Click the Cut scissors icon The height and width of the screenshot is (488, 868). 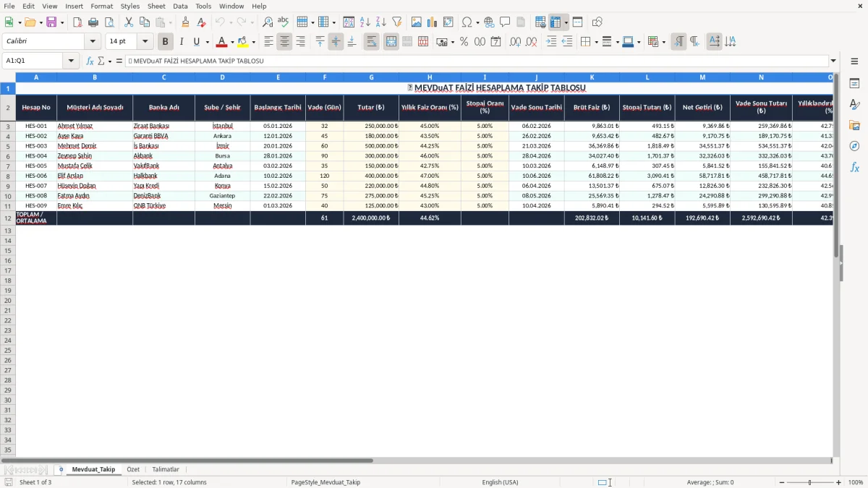click(129, 22)
